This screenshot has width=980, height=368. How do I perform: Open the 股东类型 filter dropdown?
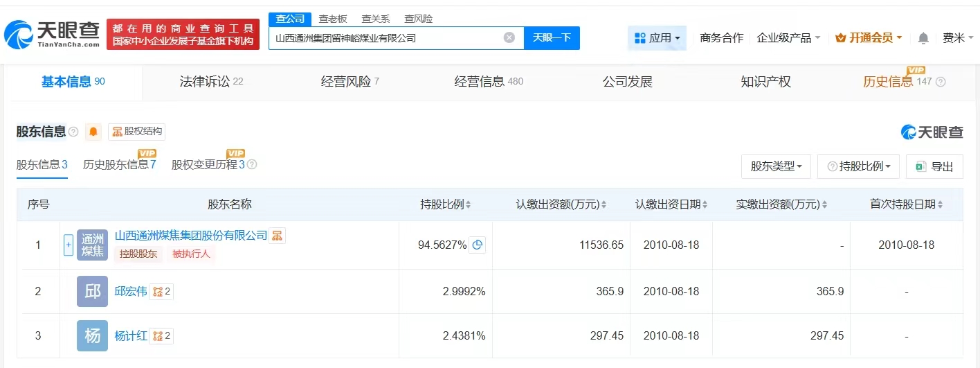[x=776, y=166]
